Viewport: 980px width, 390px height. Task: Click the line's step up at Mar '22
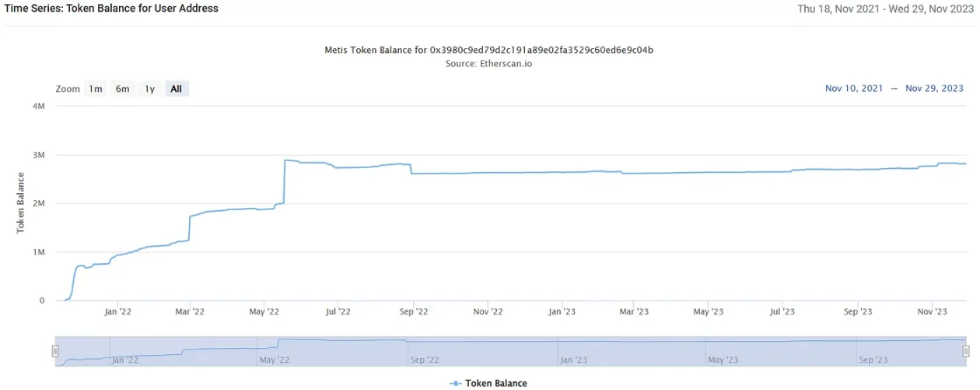190,228
